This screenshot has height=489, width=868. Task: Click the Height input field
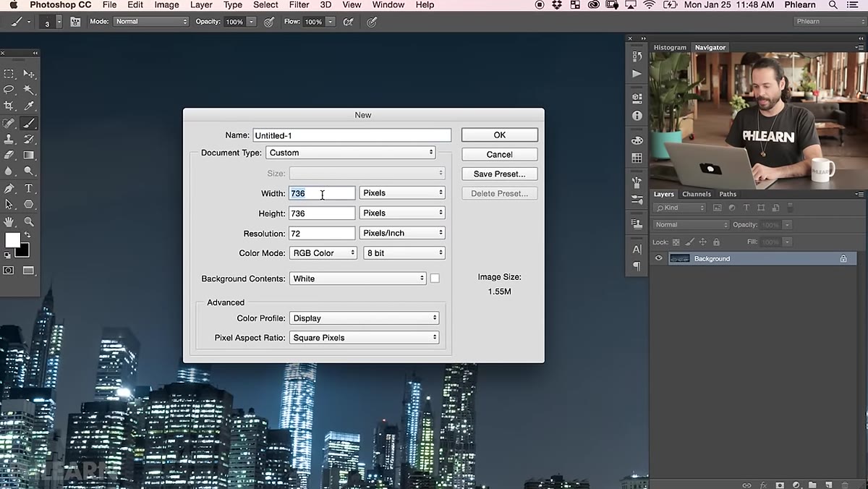[322, 213]
